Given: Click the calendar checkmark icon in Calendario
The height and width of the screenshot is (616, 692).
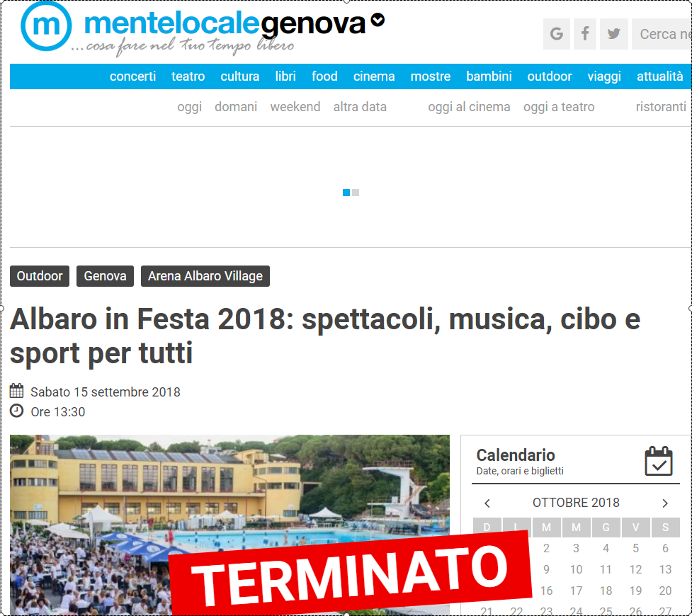Looking at the screenshot, I should (659, 461).
